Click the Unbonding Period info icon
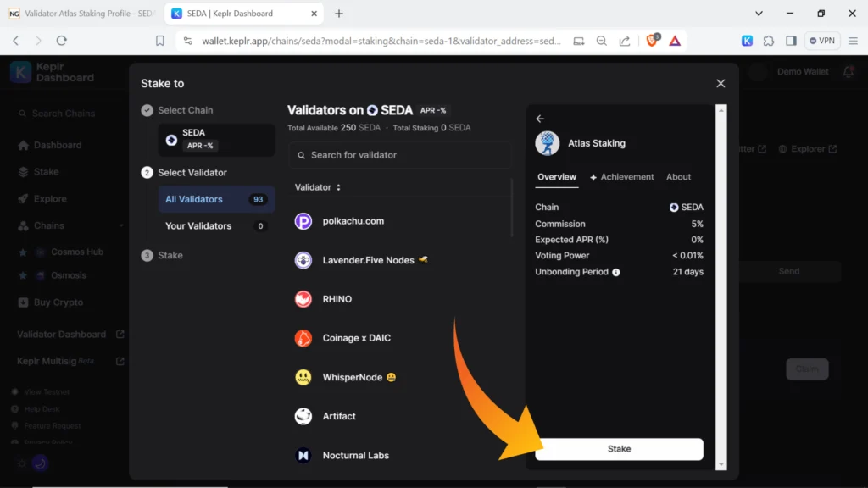This screenshot has width=868, height=488. pos(616,272)
